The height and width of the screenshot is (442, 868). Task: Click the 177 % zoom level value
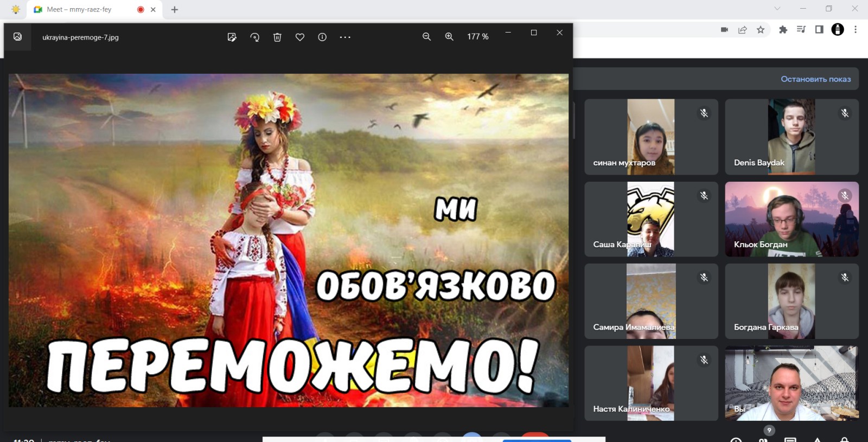[x=478, y=36]
